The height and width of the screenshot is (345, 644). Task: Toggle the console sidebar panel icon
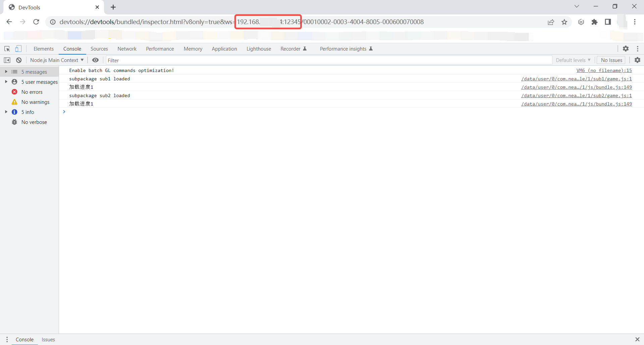[x=7, y=60]
